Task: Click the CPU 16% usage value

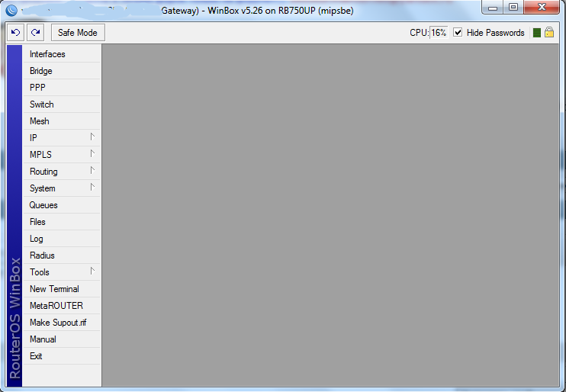Action: [439, 33]
